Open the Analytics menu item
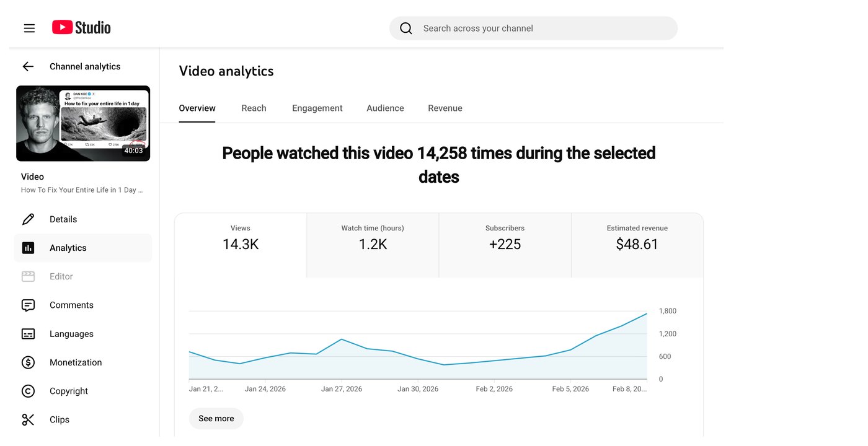Viewport: 868px width, 446px height. pos(82,248)
